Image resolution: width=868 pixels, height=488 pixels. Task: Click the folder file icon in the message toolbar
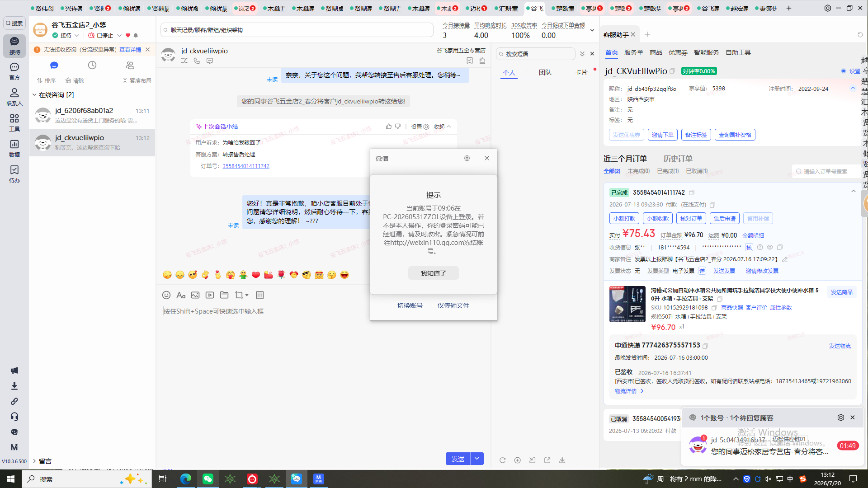pyautogui.click(x=224, y=295)
